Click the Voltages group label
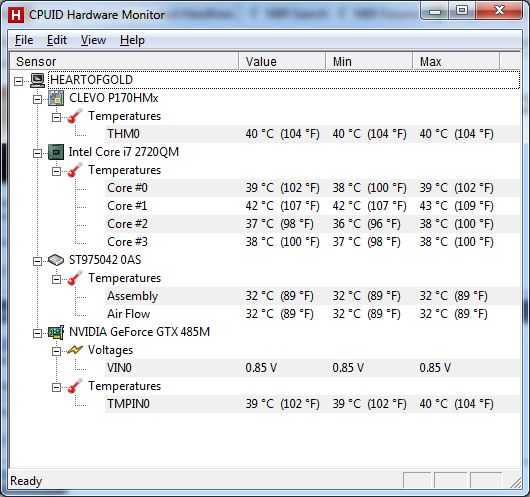Viewport: 530px width, 497px height. (111, 350)
